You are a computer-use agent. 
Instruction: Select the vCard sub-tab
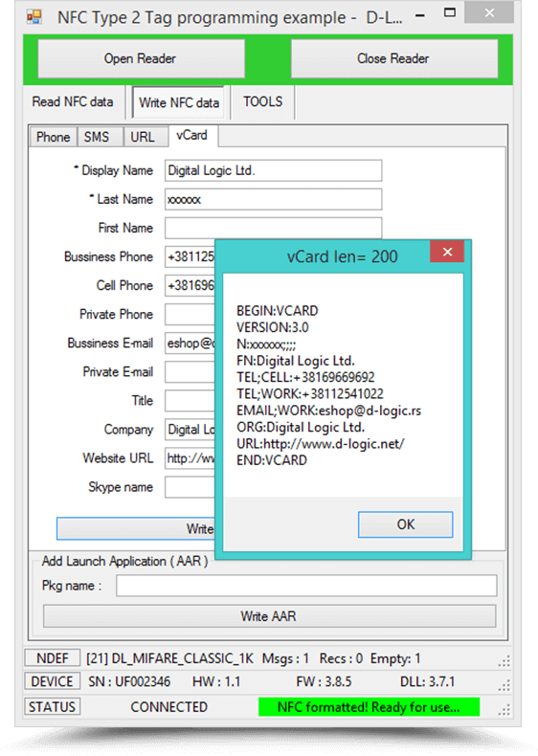click(x=192, y=136)
